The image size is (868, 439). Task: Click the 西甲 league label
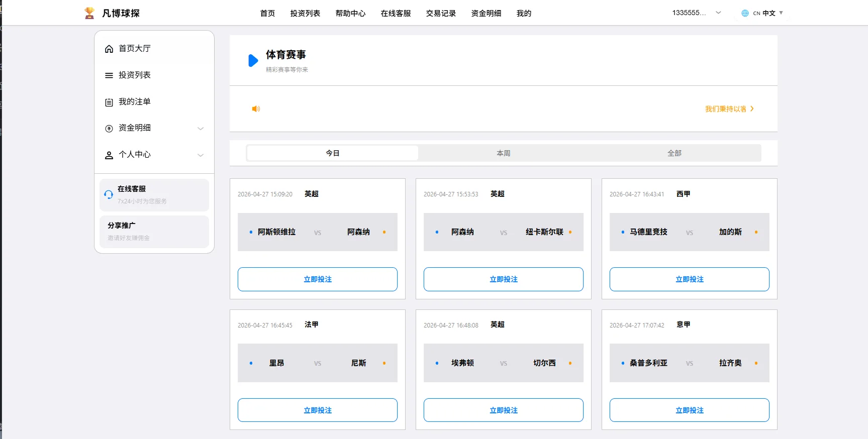click(x=683, y=194)
